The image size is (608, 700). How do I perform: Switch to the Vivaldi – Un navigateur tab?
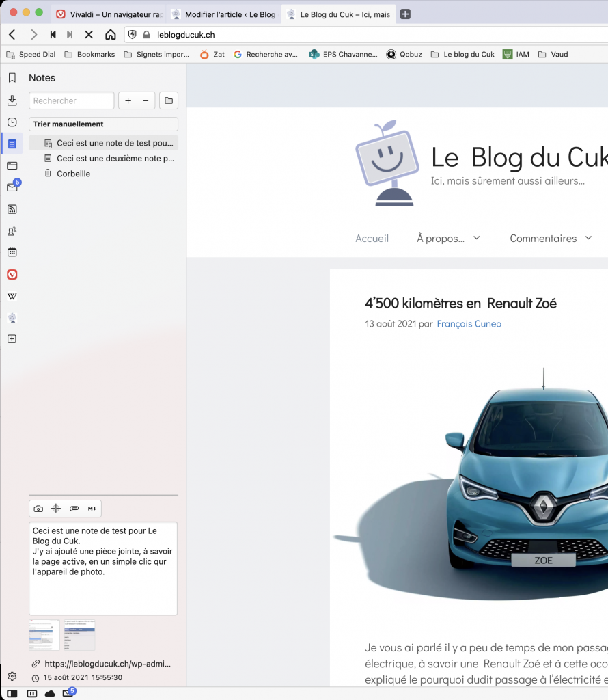109,14
